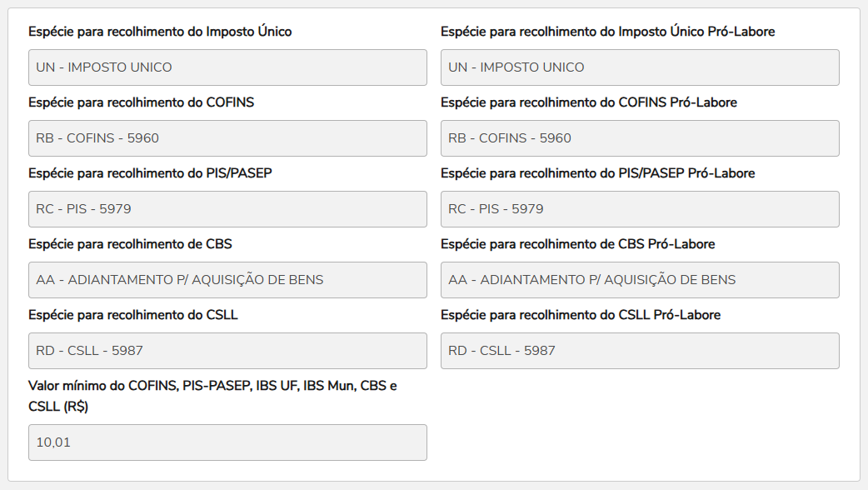Click the 'Espécie para recolhimento do Imposto Único' label
Viewport: 868px width, 490px height.
[160, 32]
